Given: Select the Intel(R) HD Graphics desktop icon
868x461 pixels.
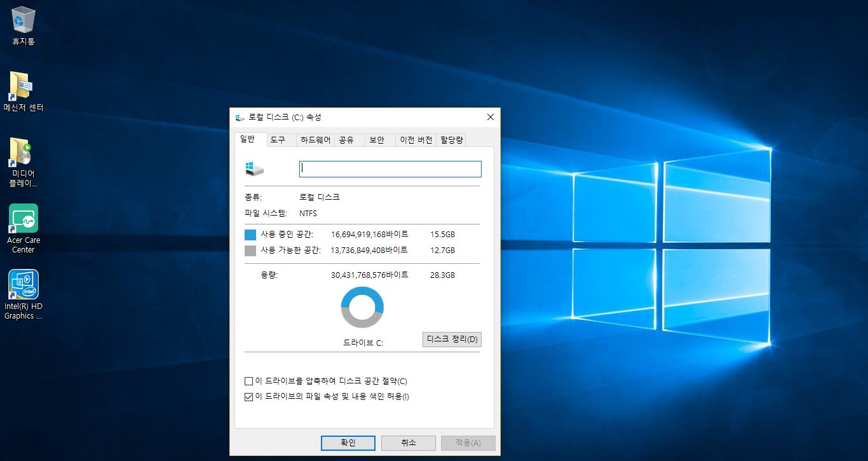Looking at the screenshot, I should pyautogui.click(x=24, y=294).
